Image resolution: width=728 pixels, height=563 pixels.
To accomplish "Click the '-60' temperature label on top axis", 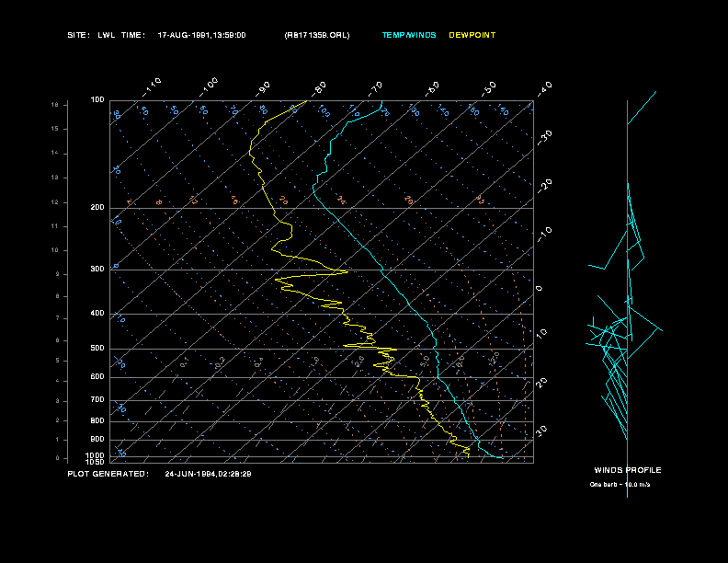I will 432,89.
